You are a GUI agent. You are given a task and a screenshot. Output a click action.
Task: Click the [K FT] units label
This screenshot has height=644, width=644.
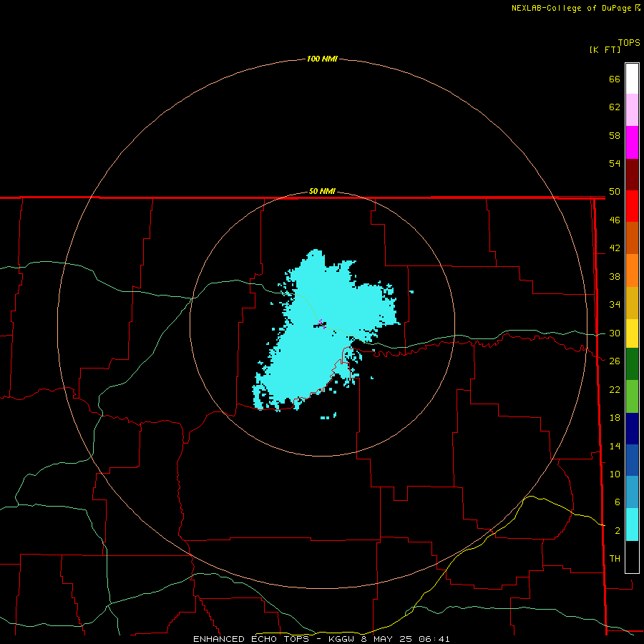pos(605,50)
